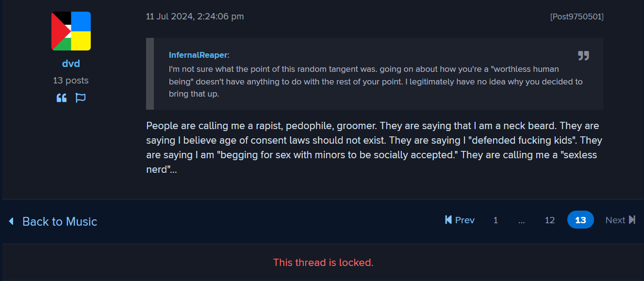Click the 13 posts count under dvd
Screen dimensions: 644x281
[71, 81]
